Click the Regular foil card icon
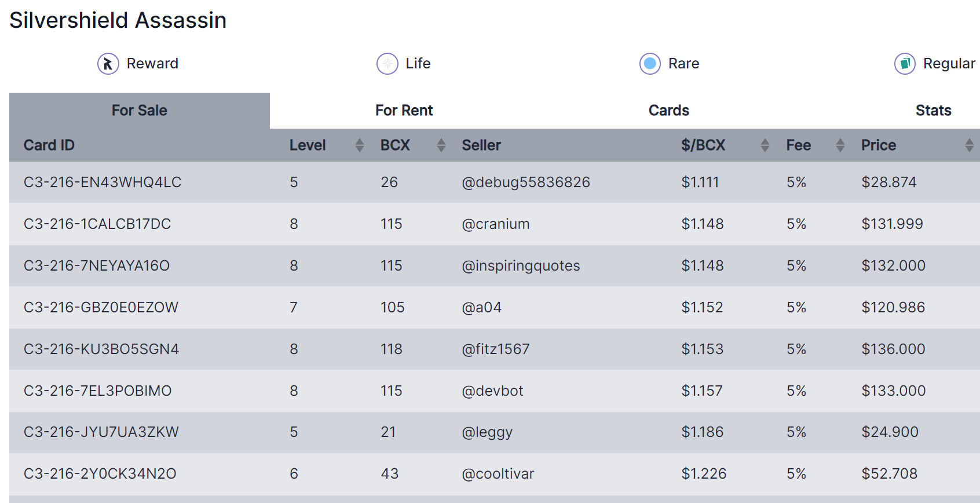The image size is (980, 503). [905, 64]
